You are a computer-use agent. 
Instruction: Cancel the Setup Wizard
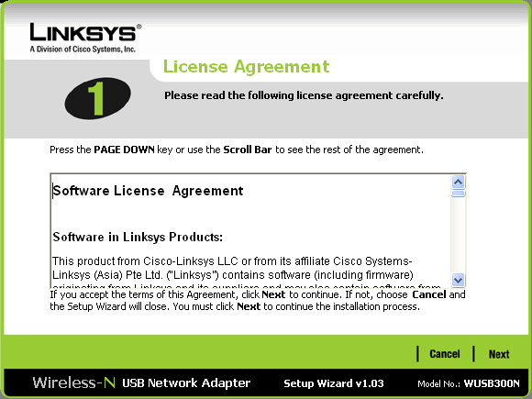pos(445,354)
